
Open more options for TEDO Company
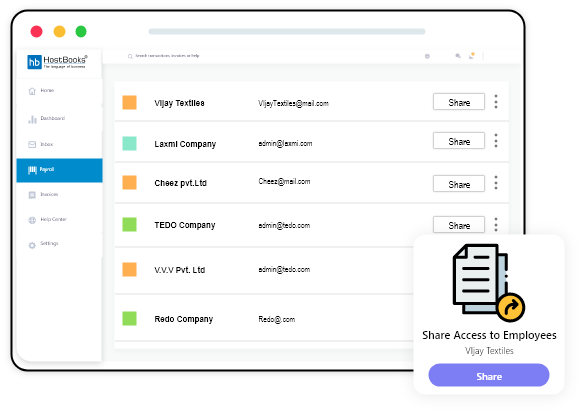[496, 225]
